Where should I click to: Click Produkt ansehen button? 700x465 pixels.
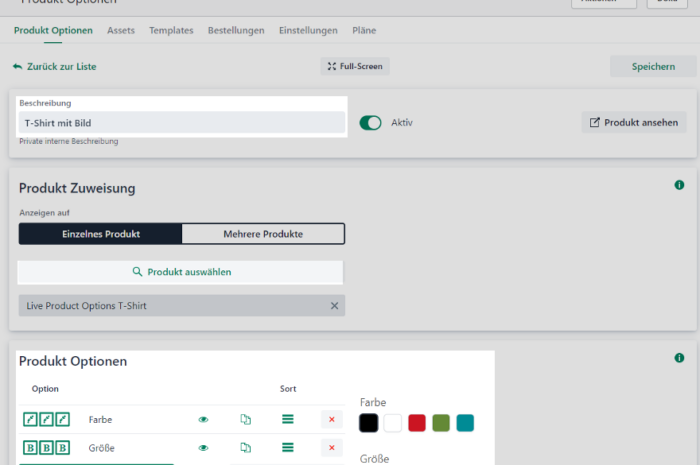click(x=634, y=122)
